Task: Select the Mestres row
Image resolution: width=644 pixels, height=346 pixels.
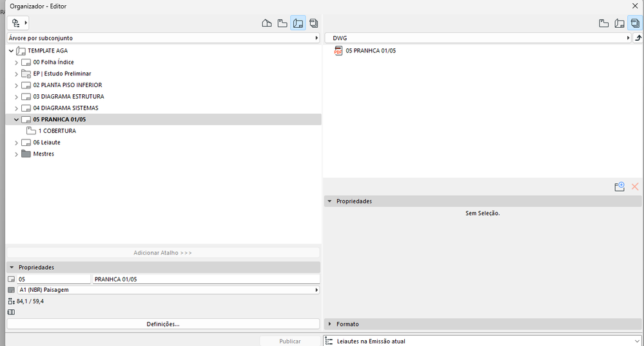Action: click(163, 154)
